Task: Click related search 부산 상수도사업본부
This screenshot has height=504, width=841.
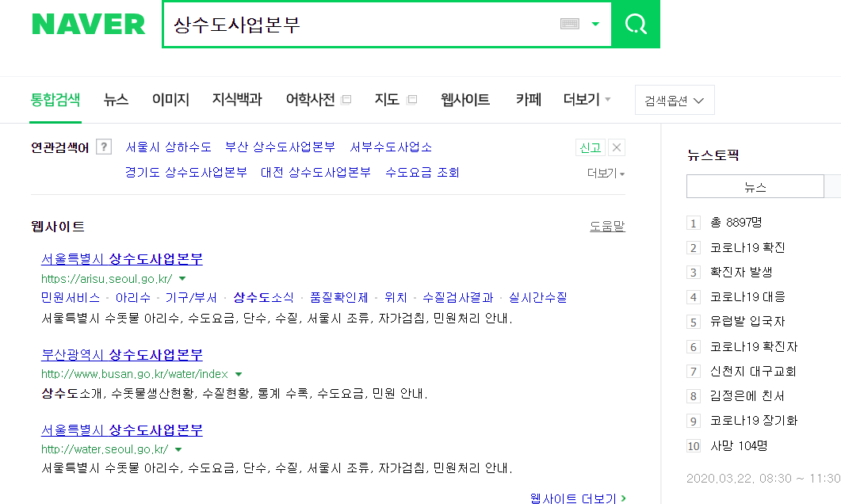Action: point(280,147)
